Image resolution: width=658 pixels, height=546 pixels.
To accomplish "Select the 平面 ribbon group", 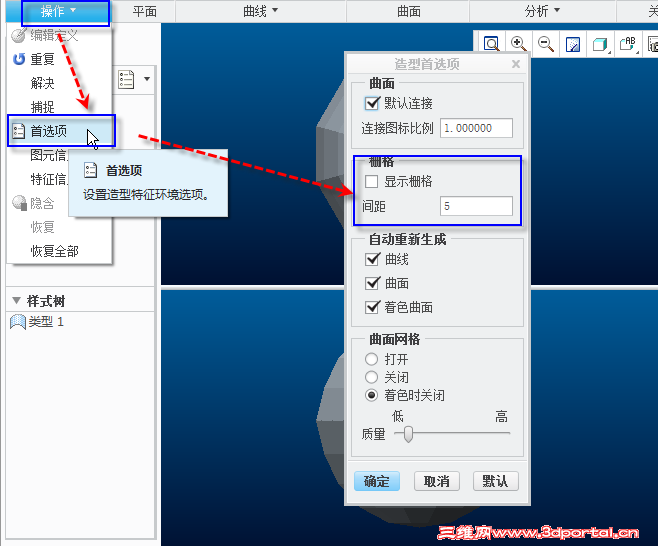I will coord(144,11).
